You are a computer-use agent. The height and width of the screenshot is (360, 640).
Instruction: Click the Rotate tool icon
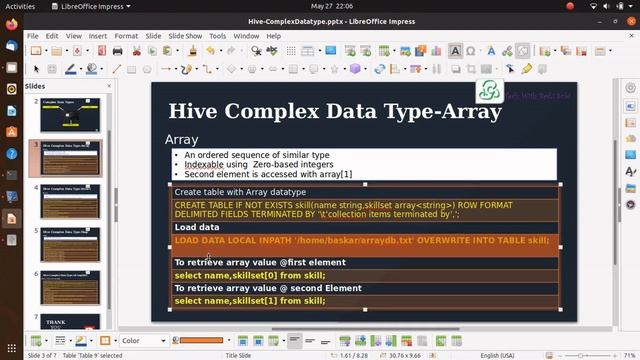click(380, 69)
